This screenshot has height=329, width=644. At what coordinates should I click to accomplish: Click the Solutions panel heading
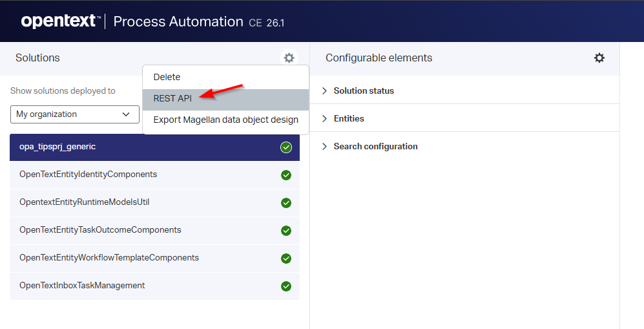pyautogui.click(x=37, y=58)
